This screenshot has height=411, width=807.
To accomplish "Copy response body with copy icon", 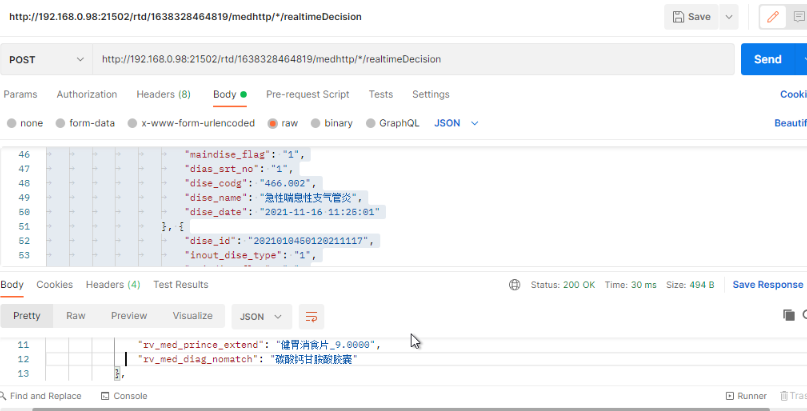I will coord(788,315).
